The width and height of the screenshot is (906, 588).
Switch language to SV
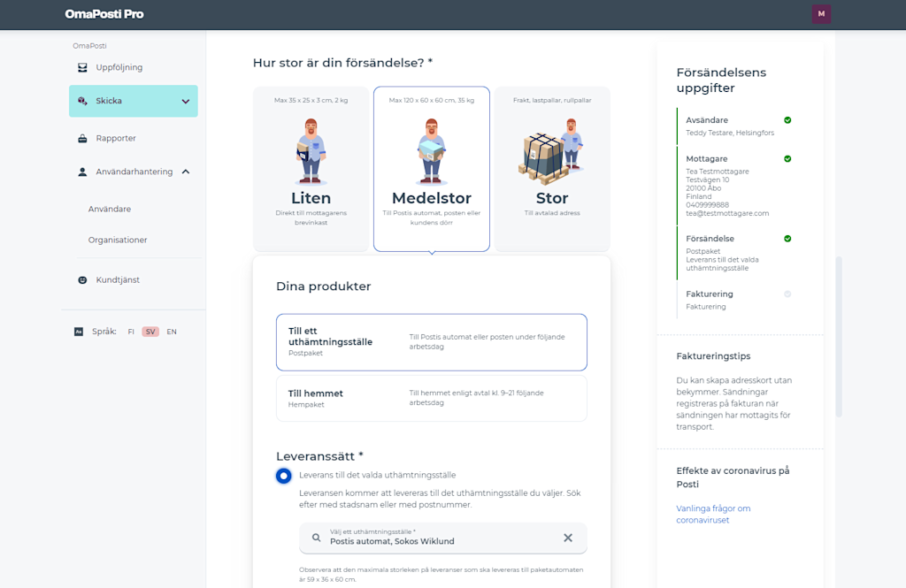coord(150,332)
